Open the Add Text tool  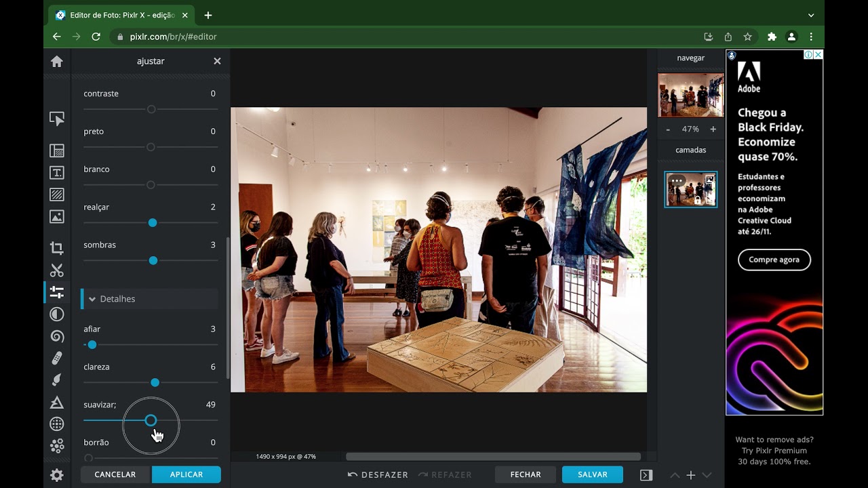coord(57,173)
